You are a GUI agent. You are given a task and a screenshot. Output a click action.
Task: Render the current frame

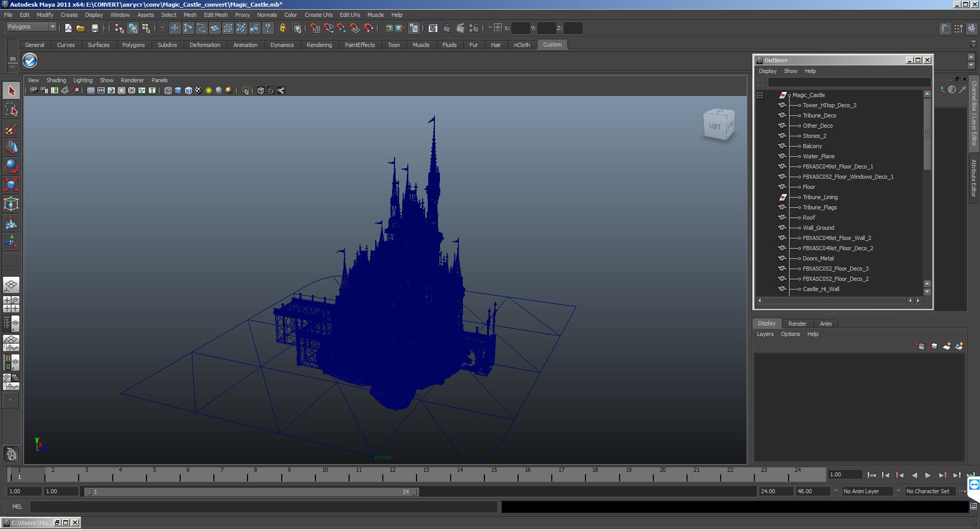tap(447, 28)
